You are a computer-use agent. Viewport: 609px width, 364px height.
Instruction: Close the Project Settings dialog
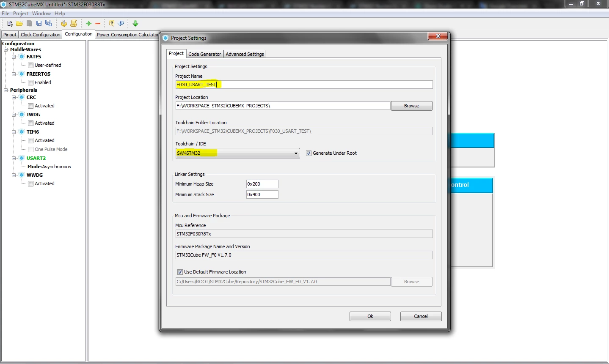point(438,36)
